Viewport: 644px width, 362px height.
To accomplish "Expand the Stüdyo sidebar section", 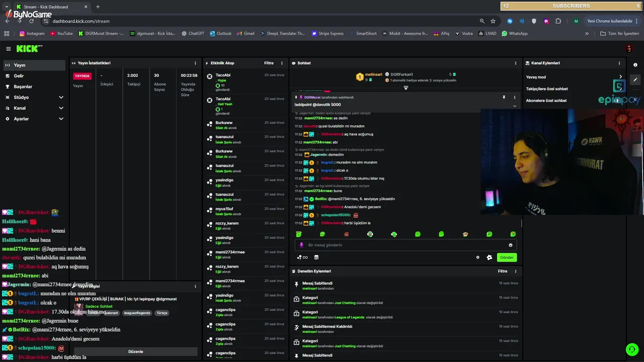I will coord(61,98).
